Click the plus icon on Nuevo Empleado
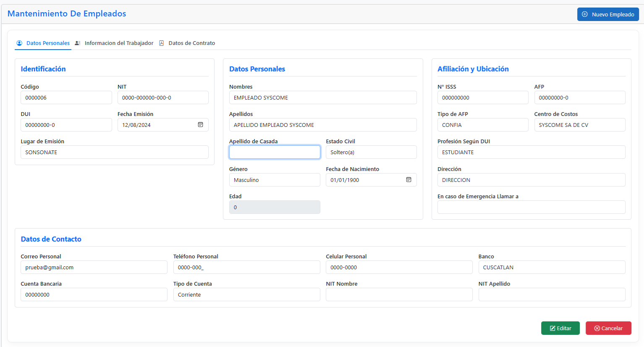Image resolution: width=644 pixels, height=347 pixels. (x=585, y=14)
